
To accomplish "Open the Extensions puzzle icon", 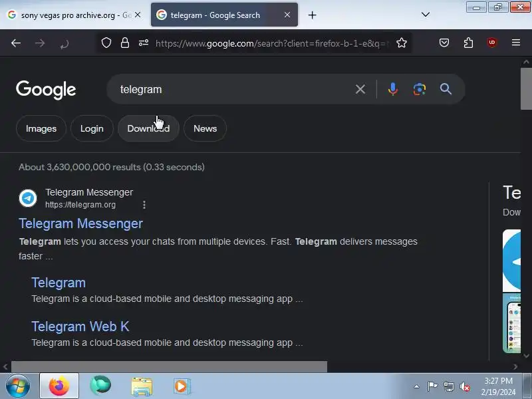I will [x=468, y=43].
